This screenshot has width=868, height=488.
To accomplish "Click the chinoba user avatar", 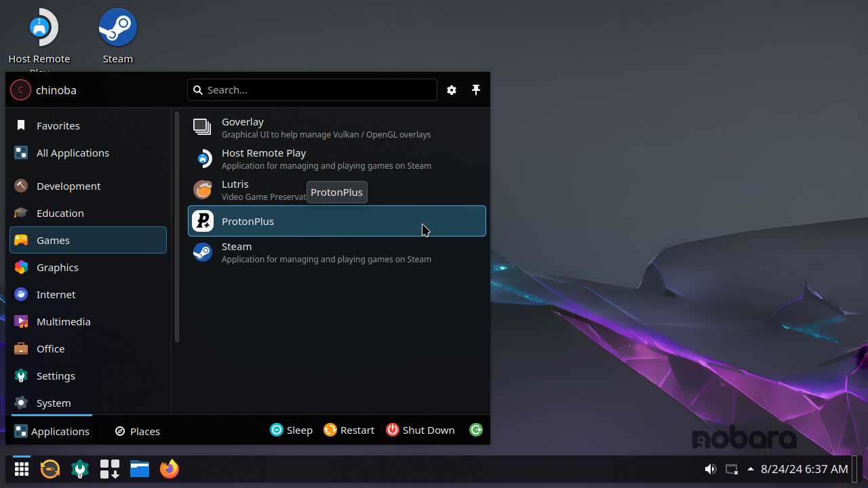I will (x=20, y=89).
